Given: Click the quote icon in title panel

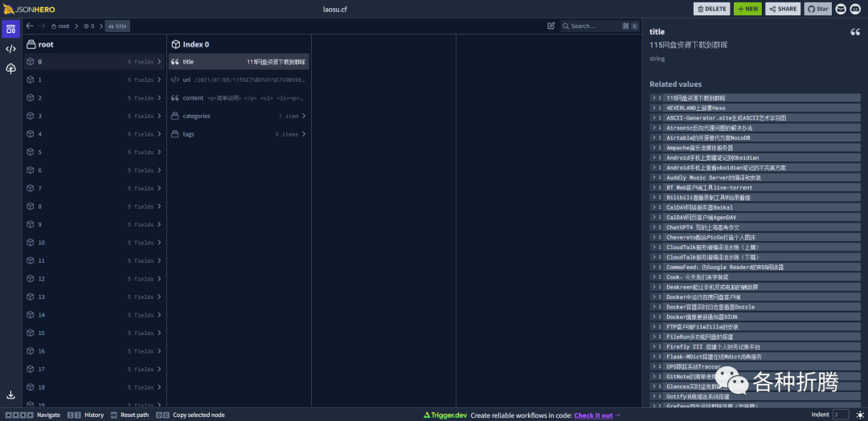Looking at the screenshot, I should [x=855, y=32].
